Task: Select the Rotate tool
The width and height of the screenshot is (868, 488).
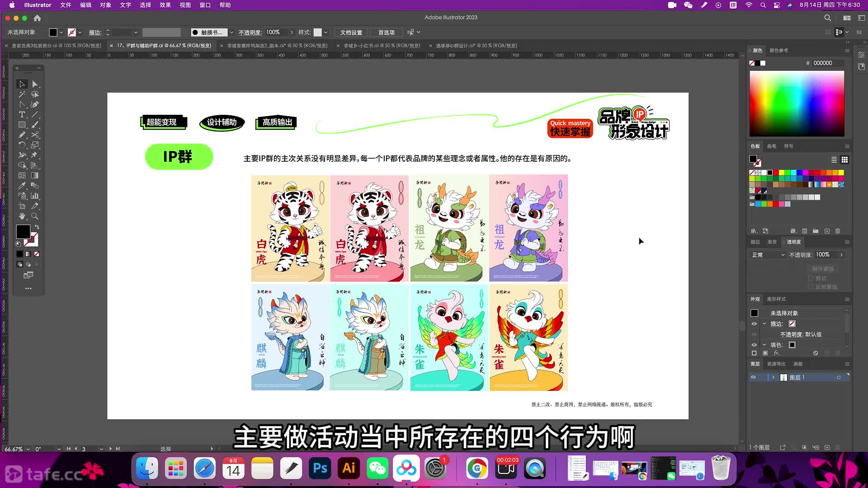Action: [x=22, y=145]
